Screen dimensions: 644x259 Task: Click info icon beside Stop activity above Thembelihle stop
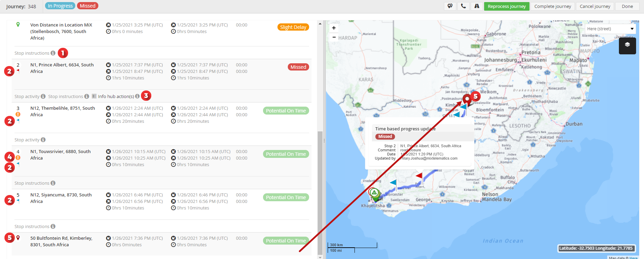click(43, 96)
